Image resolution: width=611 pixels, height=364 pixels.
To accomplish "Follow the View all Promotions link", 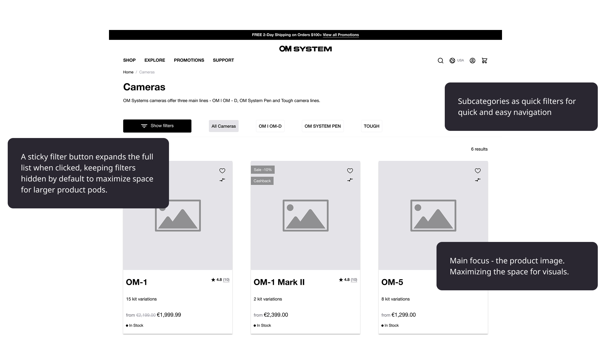I will point(341,35).
